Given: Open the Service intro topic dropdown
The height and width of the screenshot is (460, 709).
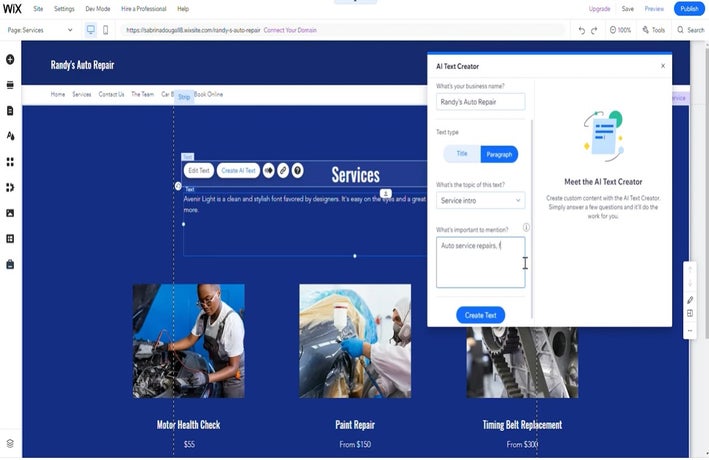Looking at the screenshot, I should [480, 200].
